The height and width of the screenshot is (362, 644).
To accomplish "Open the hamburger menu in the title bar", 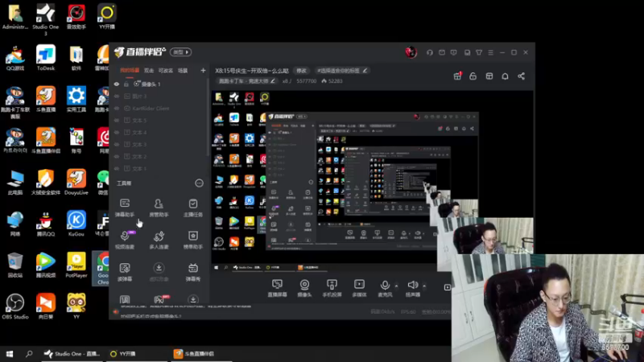I will [490, 52].
